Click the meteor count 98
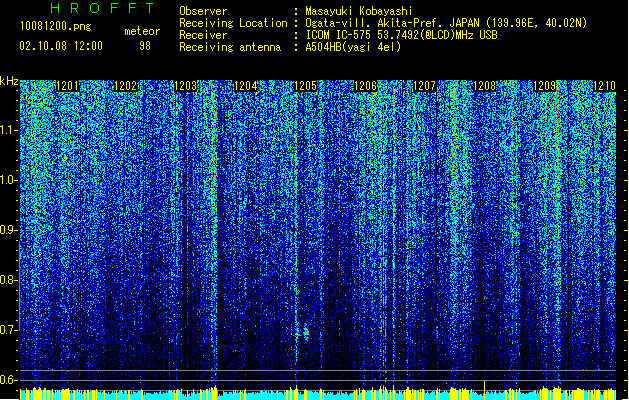The image size is (629, 400). (145, 46)
